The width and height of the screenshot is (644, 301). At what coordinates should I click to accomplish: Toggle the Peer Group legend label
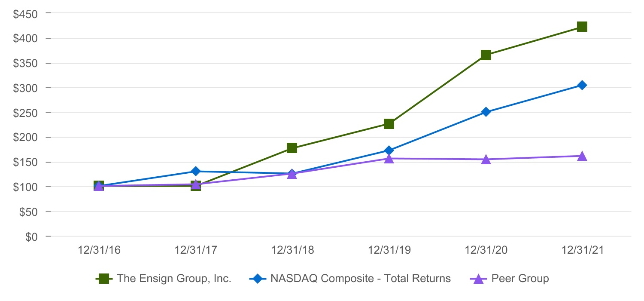coord(520,279)
